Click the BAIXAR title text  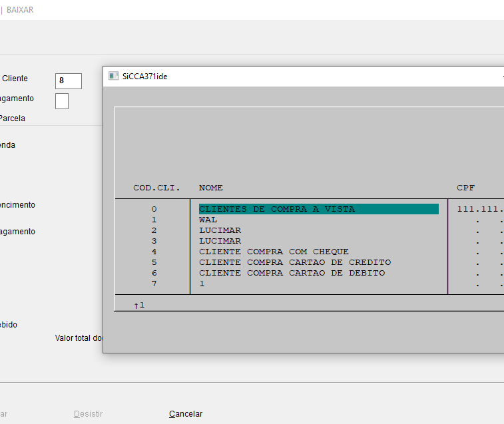[x=20, y=10]
